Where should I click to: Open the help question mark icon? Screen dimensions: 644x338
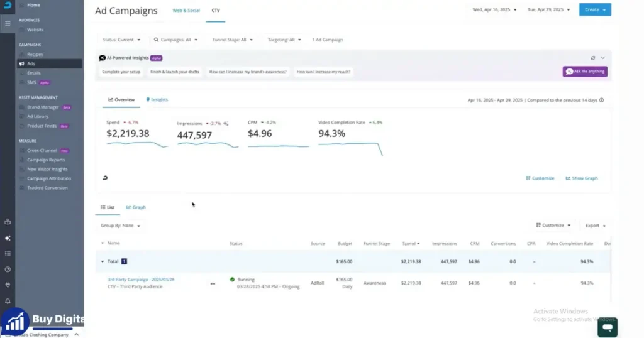coord(8,270)
